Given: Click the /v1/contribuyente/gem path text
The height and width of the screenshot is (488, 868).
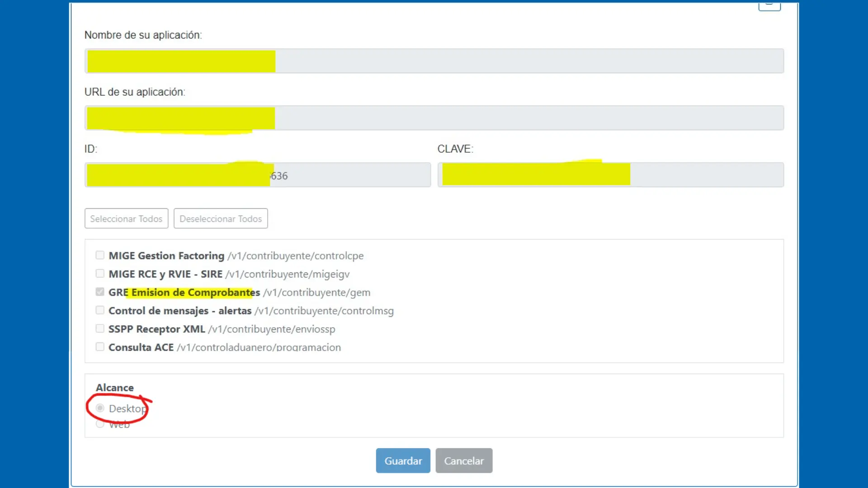Looking at the screenshot, I should click(316, 293).
